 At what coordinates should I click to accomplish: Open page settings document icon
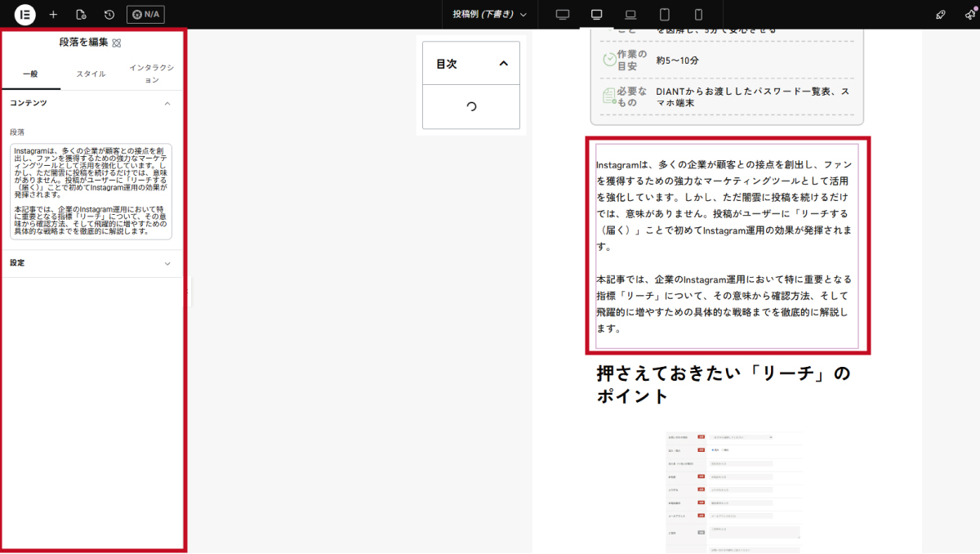pyautogui.click(x=81, y=15)
